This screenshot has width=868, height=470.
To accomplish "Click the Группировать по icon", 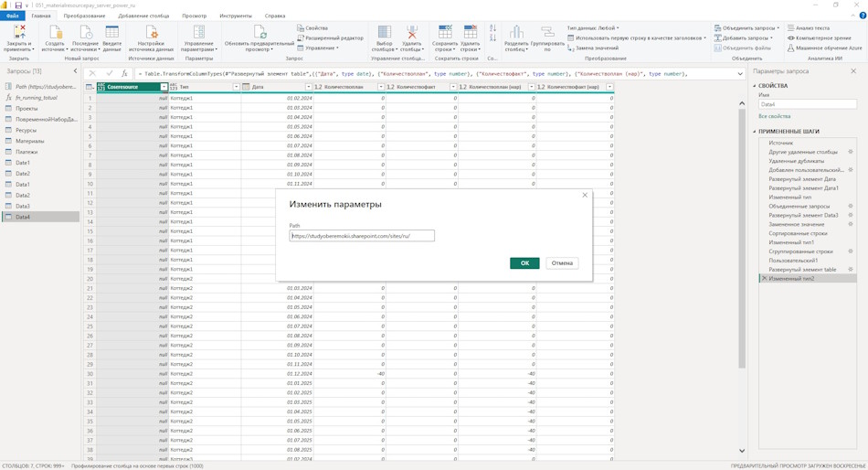I will coord(547,32).
